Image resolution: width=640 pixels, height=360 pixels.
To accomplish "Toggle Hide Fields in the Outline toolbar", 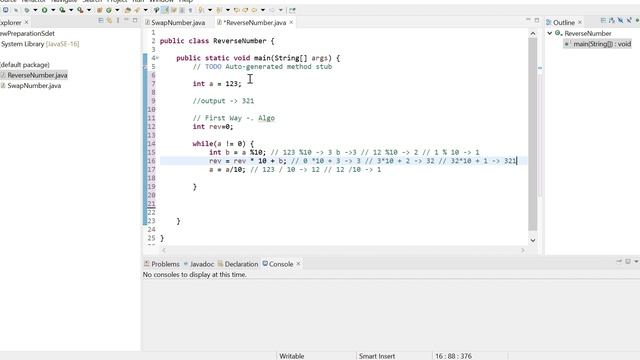I will click(620, 20).
